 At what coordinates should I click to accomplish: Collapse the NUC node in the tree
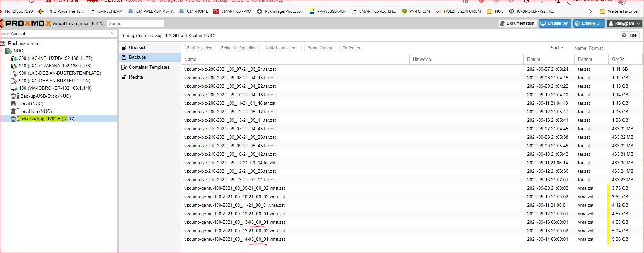pos(3,51)
